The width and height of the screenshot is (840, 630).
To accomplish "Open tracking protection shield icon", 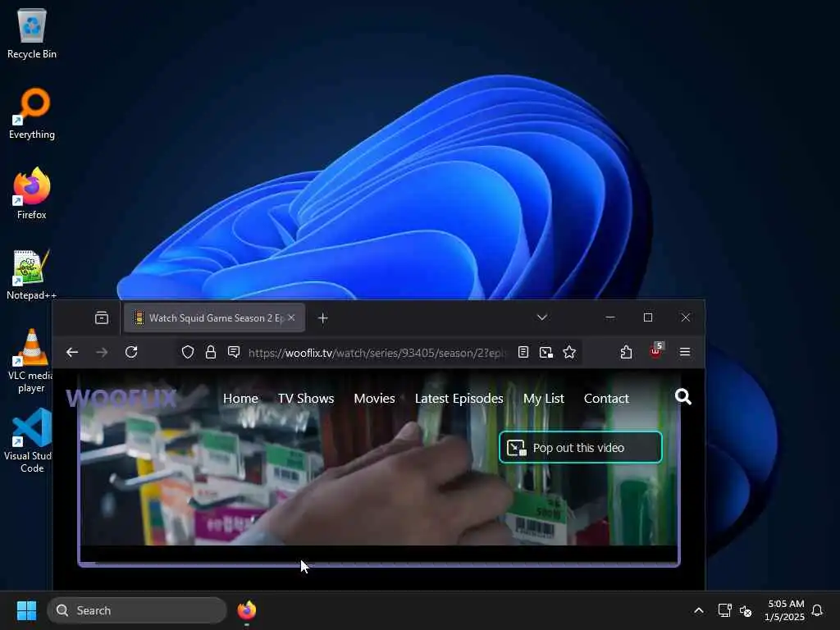I will coord(188,352).
